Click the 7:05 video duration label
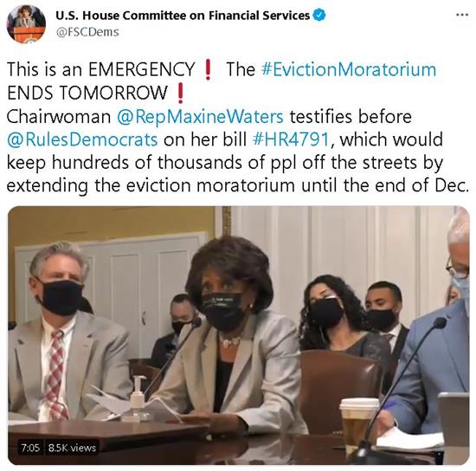Image resolution: width=476 pixels, height=471 pixels. pyautogui.click(x=30, y=448)
